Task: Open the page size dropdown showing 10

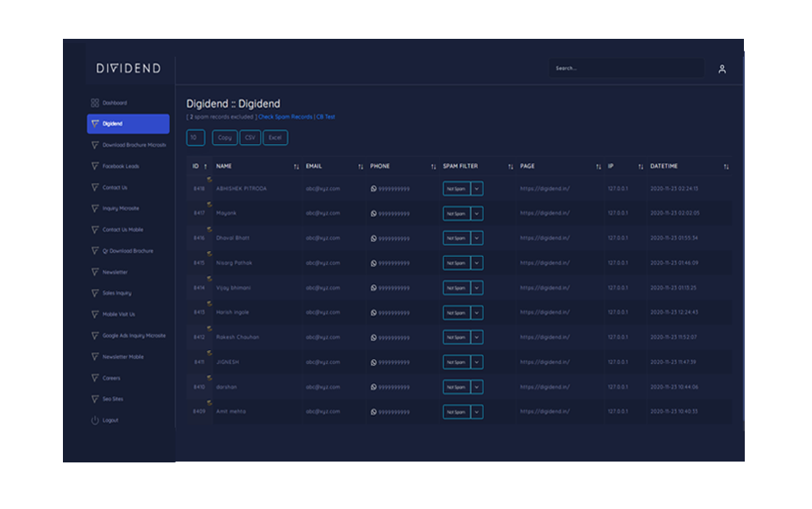Action: 196,137
